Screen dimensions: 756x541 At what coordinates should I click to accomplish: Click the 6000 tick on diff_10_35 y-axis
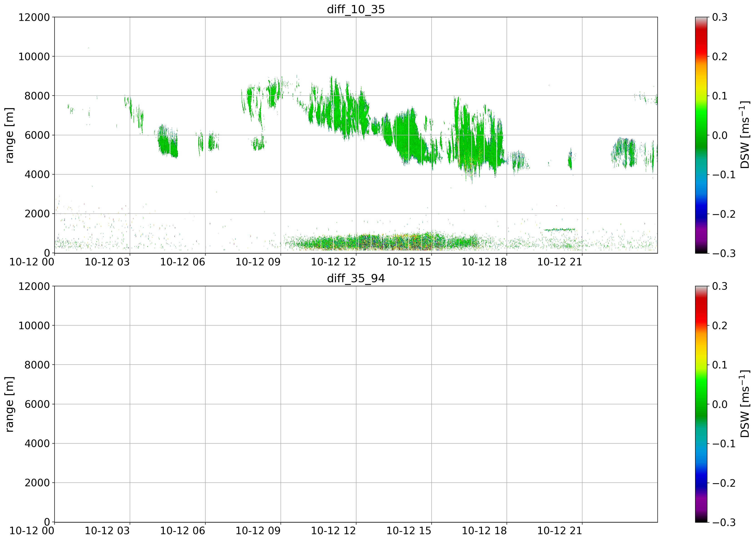[37, 135]
